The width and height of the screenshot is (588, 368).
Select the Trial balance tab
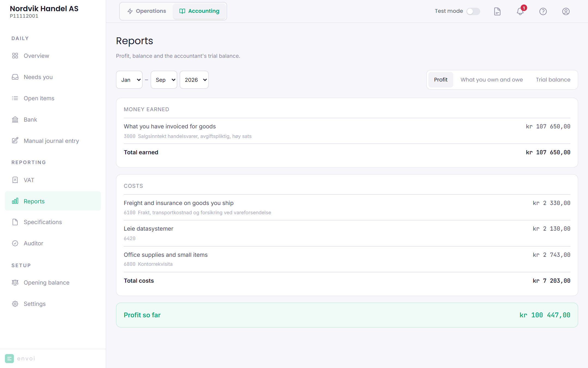553,80
